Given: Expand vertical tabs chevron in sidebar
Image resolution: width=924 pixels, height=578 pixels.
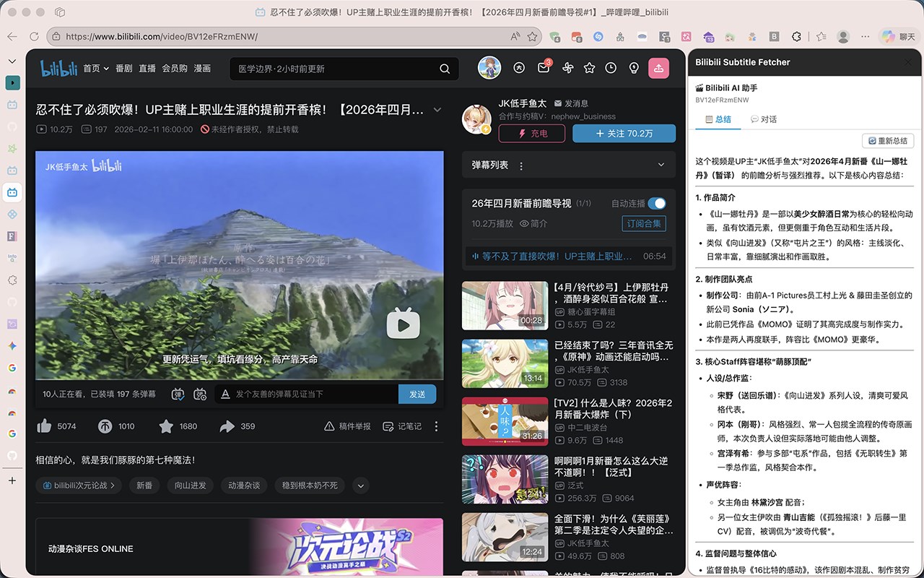Looking at the screenshot, I should click(x=12, y=61).
